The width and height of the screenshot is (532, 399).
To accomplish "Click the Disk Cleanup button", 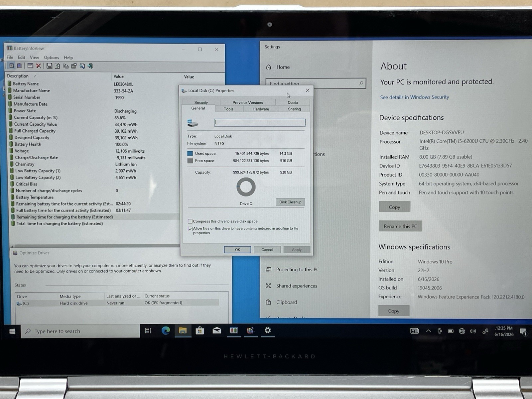I will 290,202.
